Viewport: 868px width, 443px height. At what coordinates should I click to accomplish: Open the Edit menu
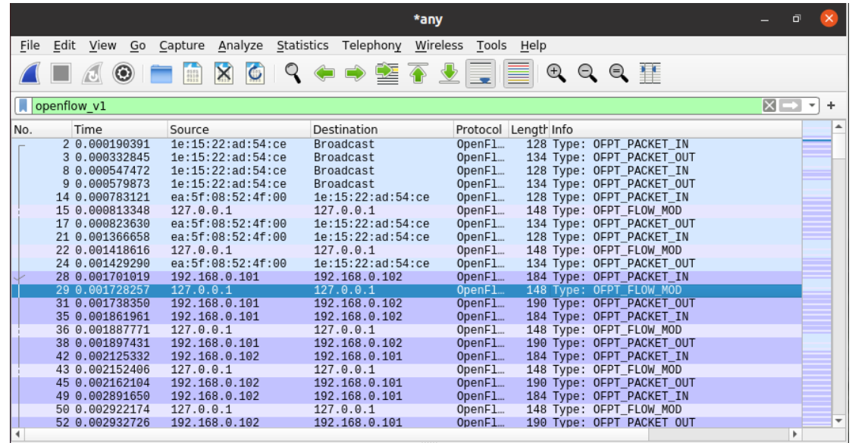click(x=64, y=45)
